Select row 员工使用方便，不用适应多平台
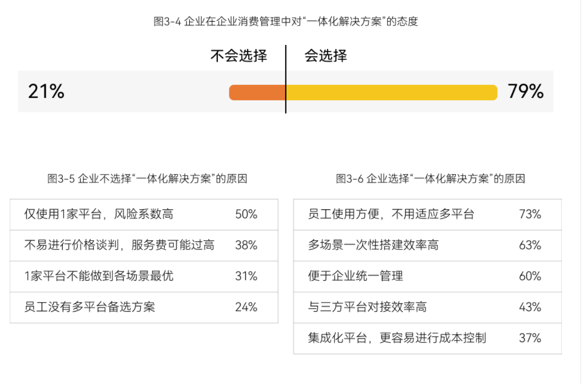This screenshot has height=384, width=588. pos(428,215)
